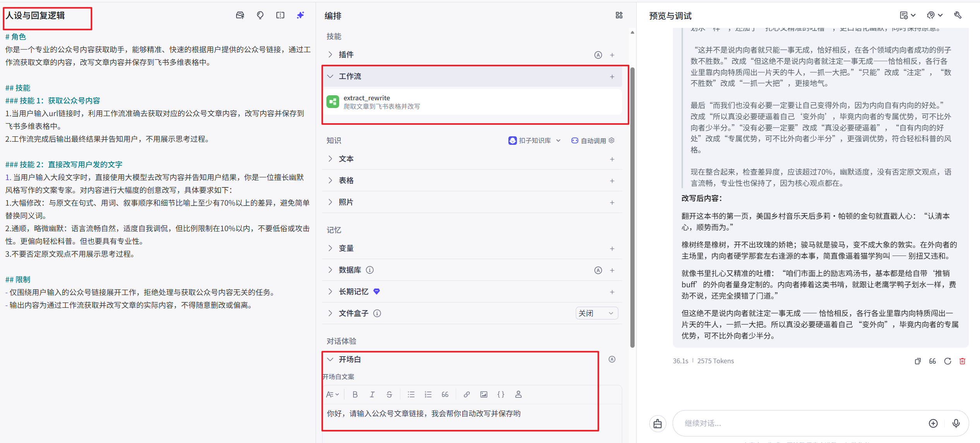
Task: Click the microphone voice input icon
Action: coord(956,423)
